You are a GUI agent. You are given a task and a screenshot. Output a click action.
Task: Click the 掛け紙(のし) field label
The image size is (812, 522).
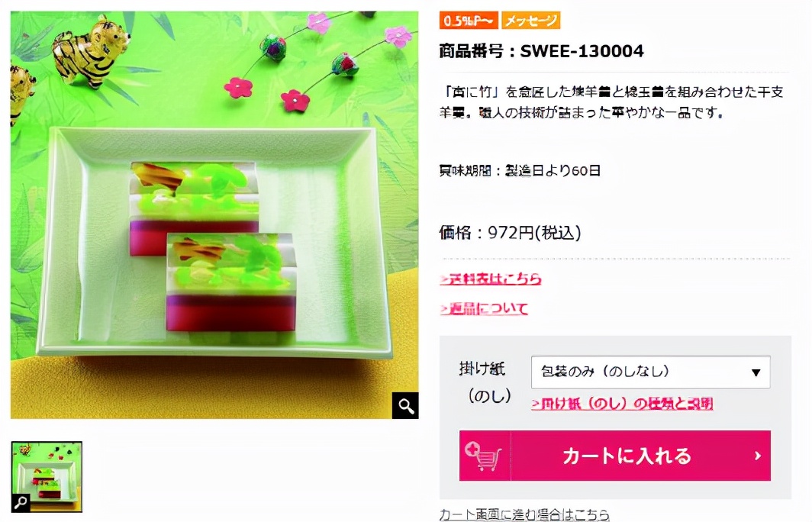click(x=485, y=382)
